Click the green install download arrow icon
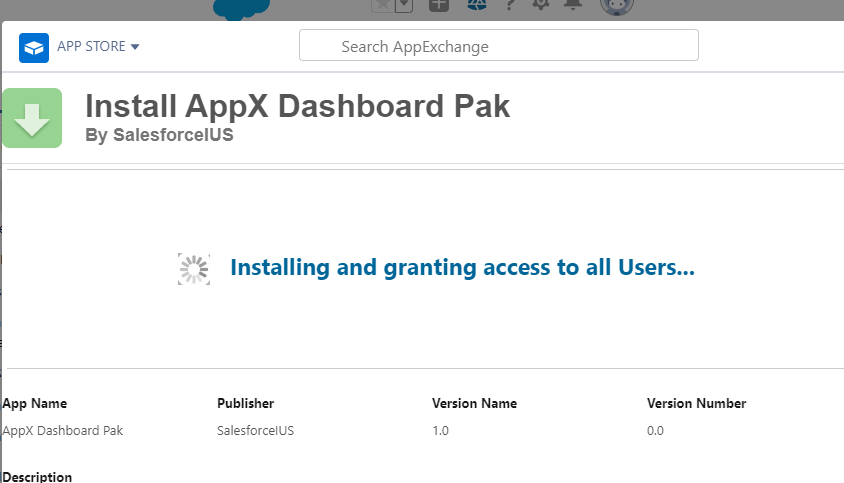This screenshot has width=844, height=483. pyautogui.click(x=32, y=118)
